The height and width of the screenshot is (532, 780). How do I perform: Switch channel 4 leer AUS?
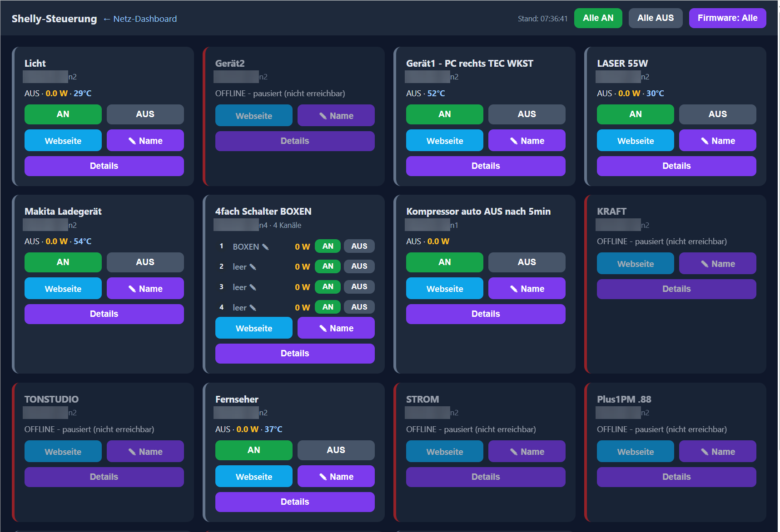[x=359, y=307]
